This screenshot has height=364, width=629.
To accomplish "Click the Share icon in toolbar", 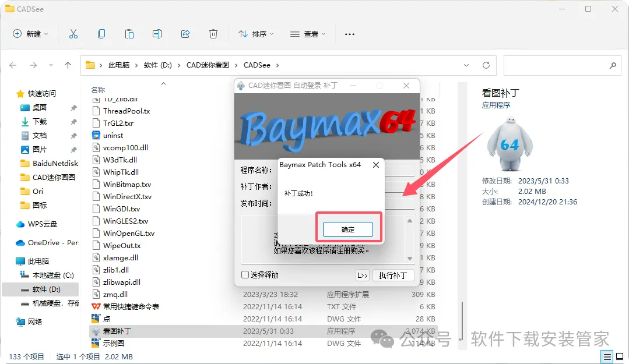I will point(185,34).
